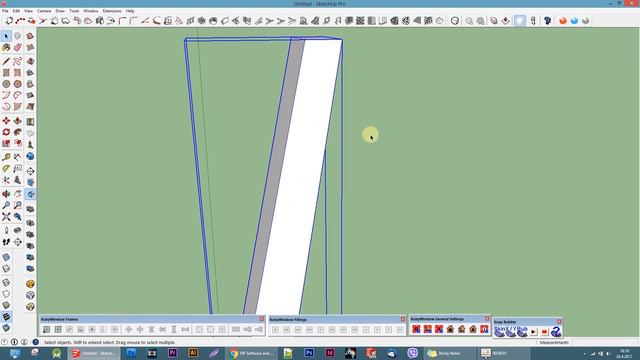Screen dimensions: 640x360
Task: Choose the Axes tool
Action: [6, 180]
